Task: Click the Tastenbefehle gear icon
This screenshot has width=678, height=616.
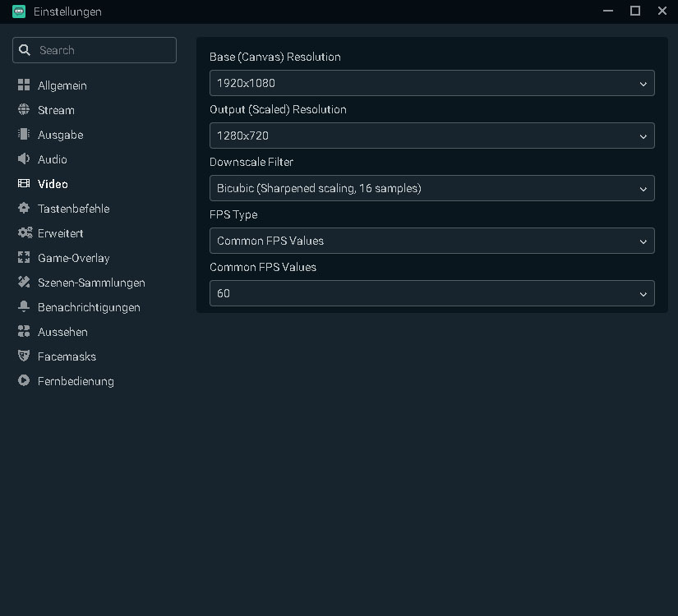Action: [24, 209]
